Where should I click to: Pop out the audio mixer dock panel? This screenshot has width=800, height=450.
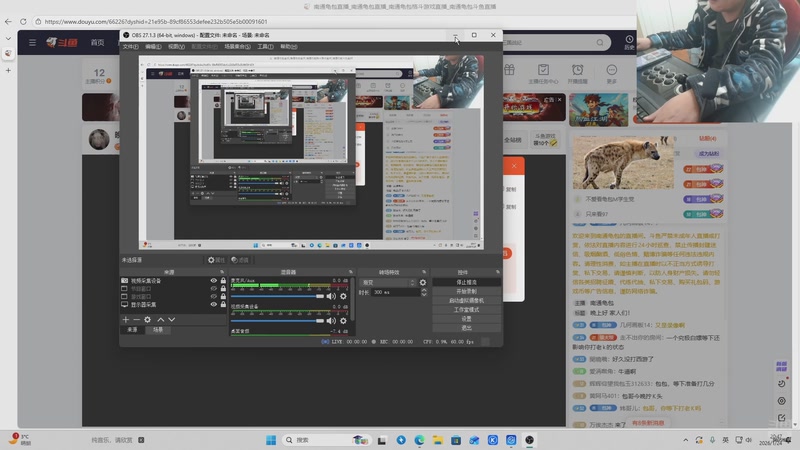351,272
